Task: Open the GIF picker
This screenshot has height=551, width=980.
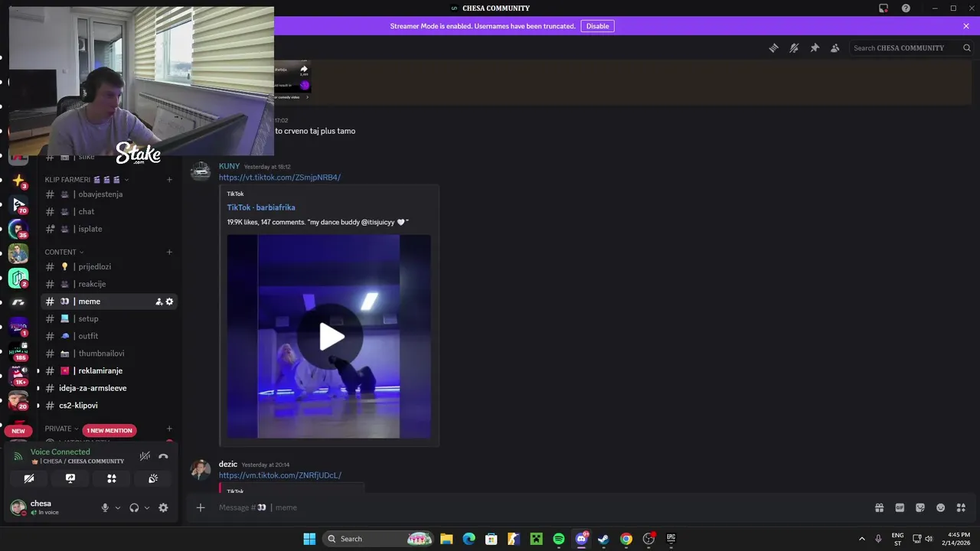Action: pos(900,507)
